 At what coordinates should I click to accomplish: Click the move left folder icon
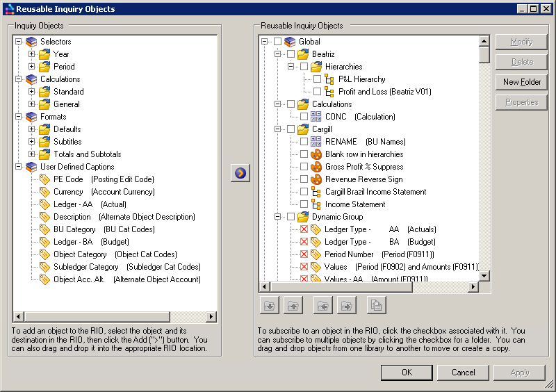(323, 304)
